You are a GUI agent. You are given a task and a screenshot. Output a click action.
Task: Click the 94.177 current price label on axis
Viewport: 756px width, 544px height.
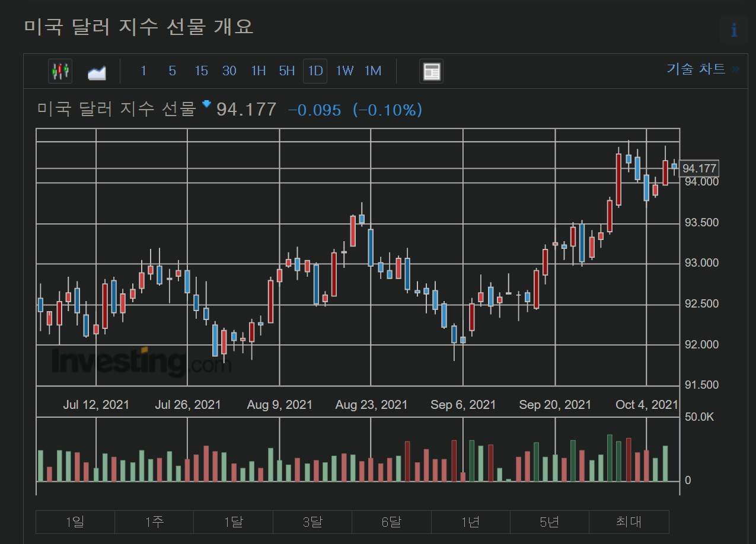pos(700,168)
